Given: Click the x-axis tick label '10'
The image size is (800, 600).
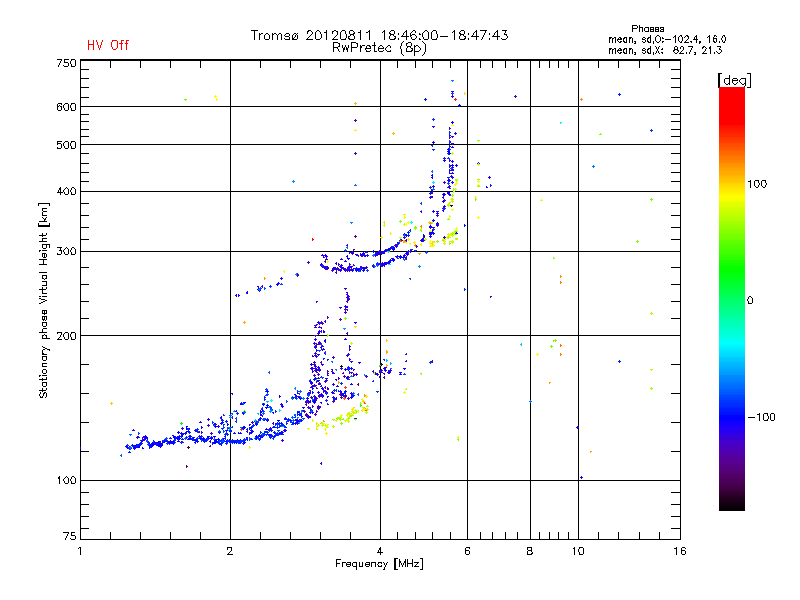Looking at the screenshot, I should pyautogui.click(x=578, y=551).
